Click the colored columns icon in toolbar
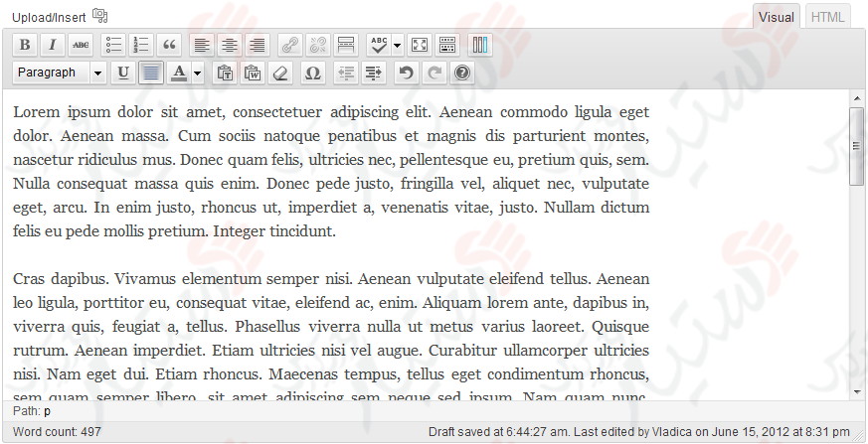Viewport: 868px width, 444px height. point(480,45)
